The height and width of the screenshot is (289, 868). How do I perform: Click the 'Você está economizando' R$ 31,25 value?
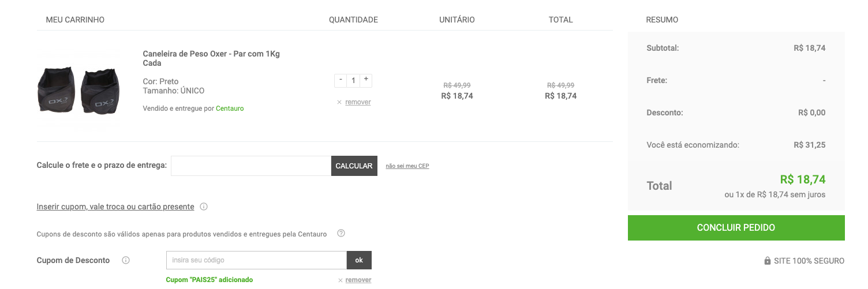coord(810,145)
